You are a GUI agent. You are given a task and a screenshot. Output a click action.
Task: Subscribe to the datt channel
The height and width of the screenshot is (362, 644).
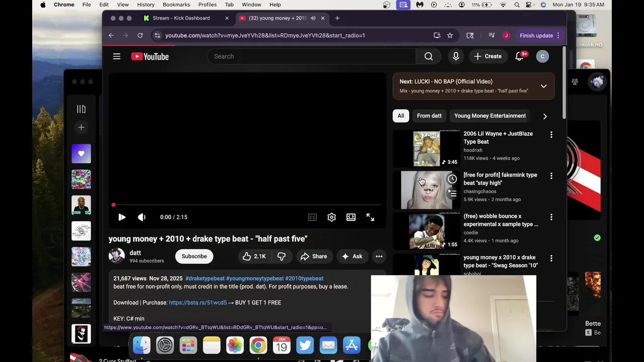coord(194,256)
